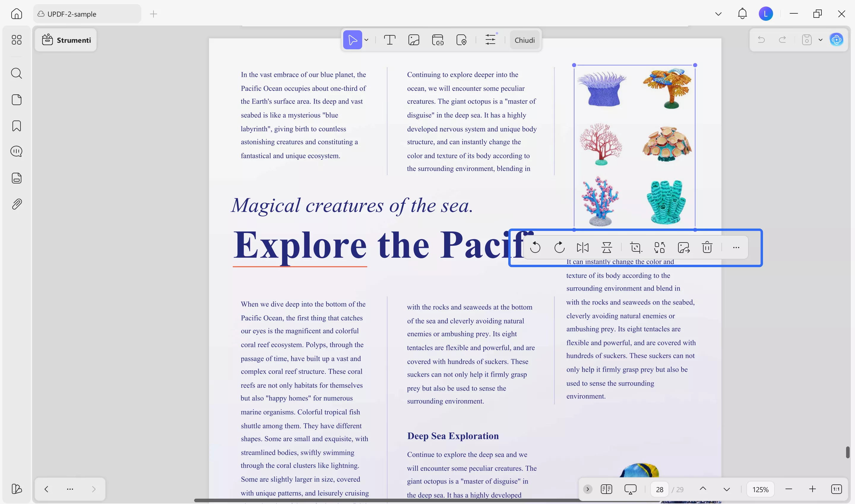The image size is (855, 504).
Task: Open the Bookmark sidebar panel
Action: 16,126
